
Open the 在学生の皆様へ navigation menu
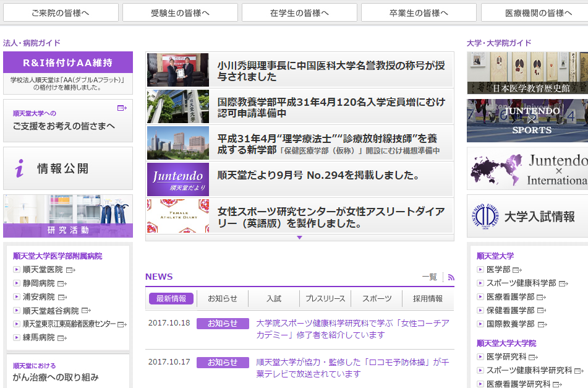299,12
